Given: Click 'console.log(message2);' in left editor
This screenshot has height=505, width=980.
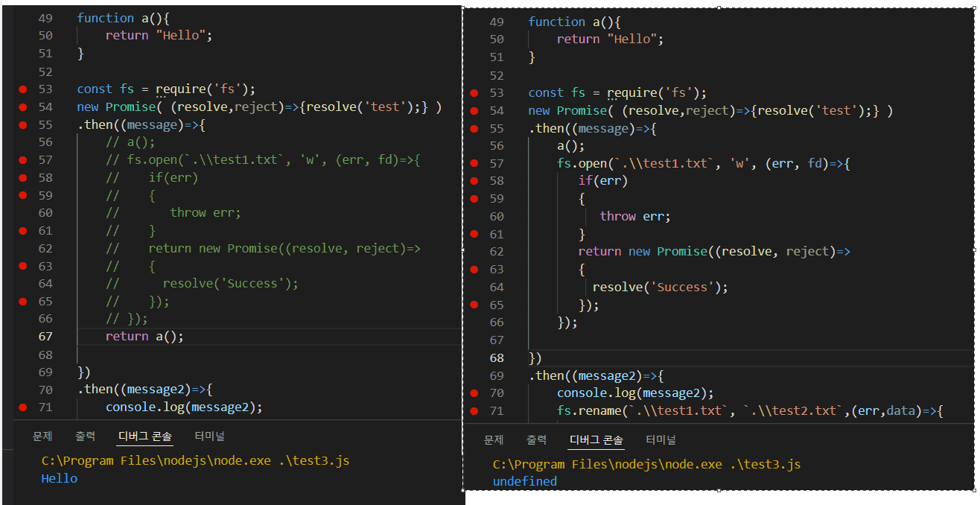Looking at the screenshot, I should 184,407.
